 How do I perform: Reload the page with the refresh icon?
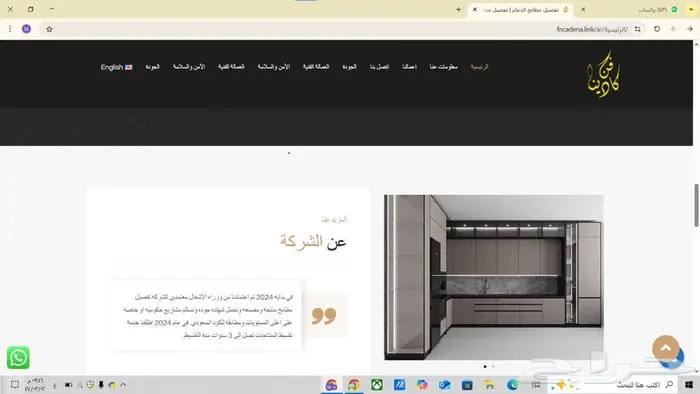pyautogui.click(x=657, y=29)
